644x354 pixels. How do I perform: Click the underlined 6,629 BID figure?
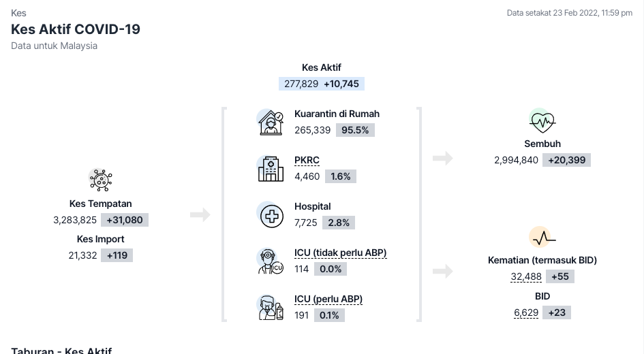[x=526, y=313]
